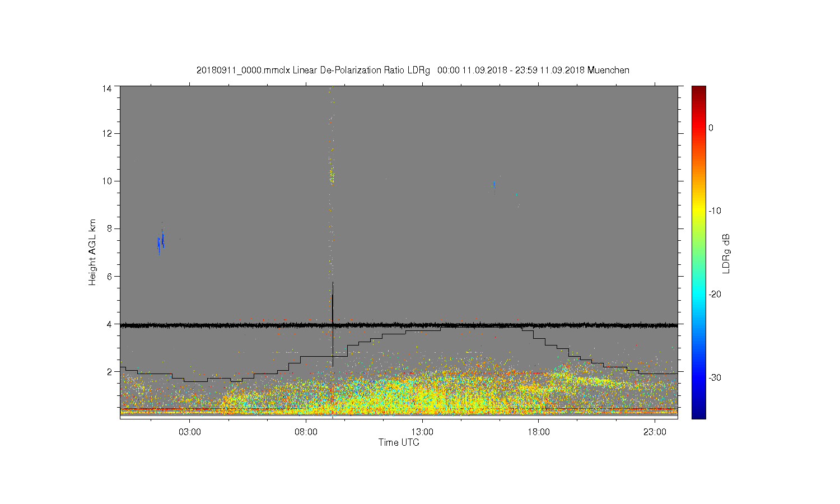Click the blue echo cluster near 7.5 km
The image size is (840, 504).
pos(161,241)
